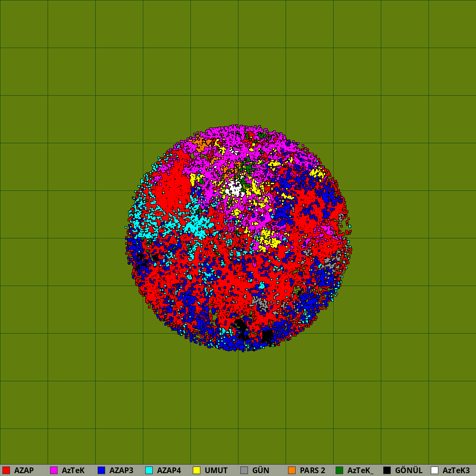This screenshot has height=476, width=476.
Task: Click the white AzTeK3 legend swatch
Action: 435,470
